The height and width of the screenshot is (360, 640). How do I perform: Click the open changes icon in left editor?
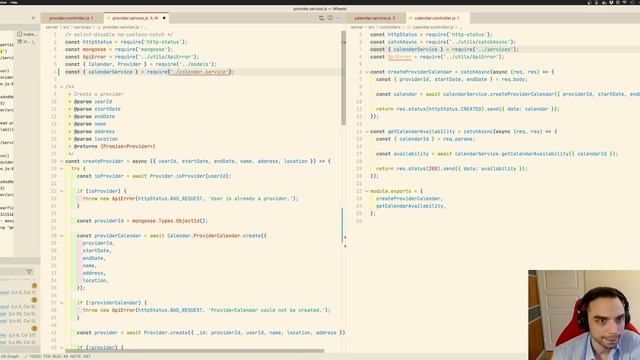click(321, 18)
